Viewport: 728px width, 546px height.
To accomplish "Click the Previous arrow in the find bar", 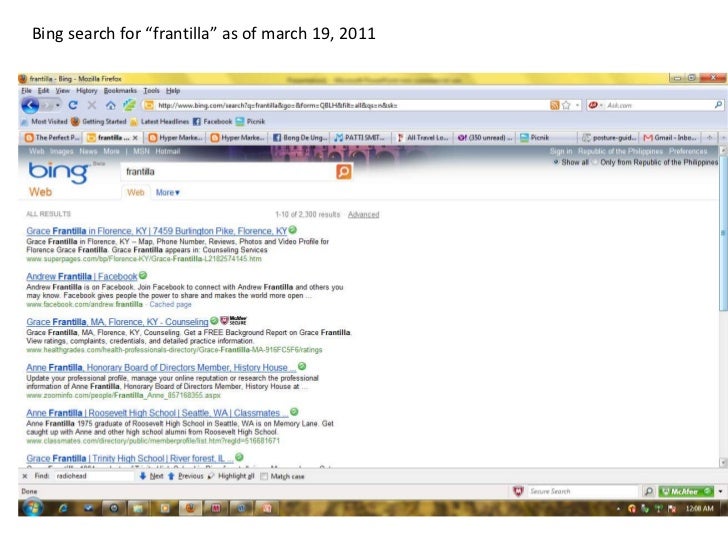I will coord(185,476).
